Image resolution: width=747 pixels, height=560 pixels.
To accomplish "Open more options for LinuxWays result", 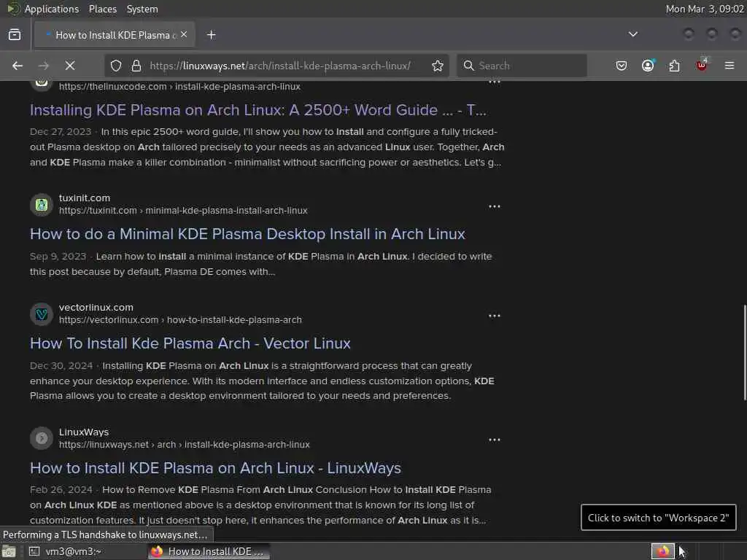I will 495,440.
